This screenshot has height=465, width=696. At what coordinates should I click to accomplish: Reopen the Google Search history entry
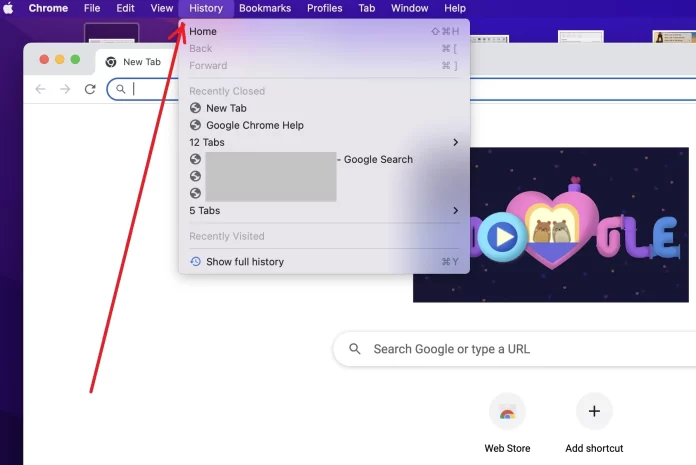click(324, 159)
